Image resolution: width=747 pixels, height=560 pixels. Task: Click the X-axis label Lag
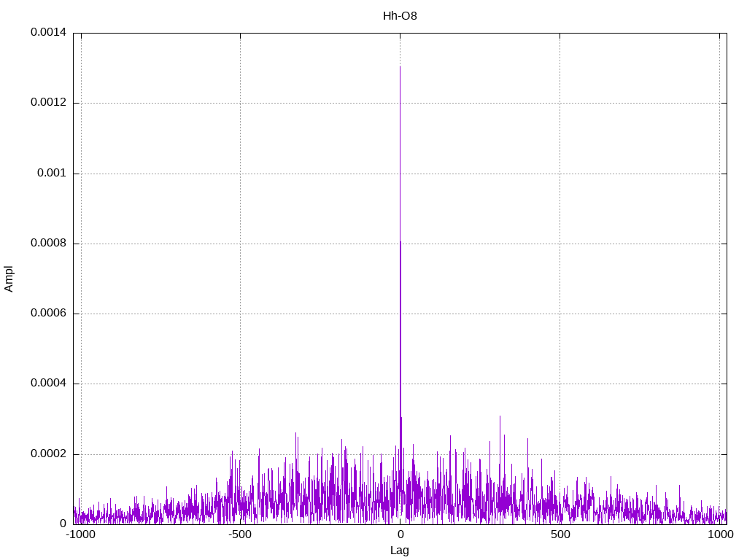400,551
